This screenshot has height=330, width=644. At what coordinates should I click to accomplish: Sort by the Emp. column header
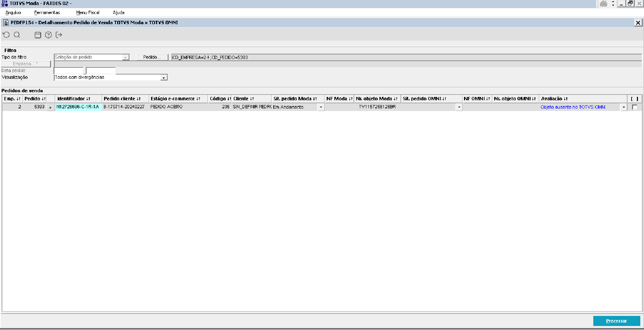(12, 99)
